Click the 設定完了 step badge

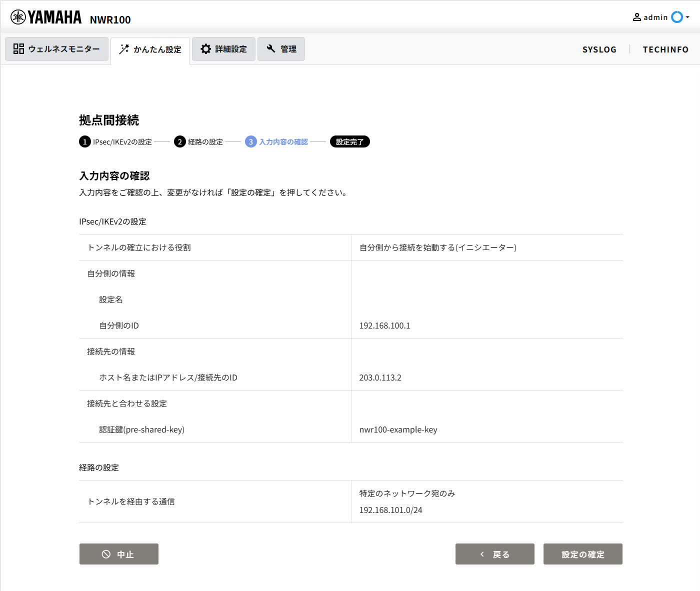click(350, 141)
